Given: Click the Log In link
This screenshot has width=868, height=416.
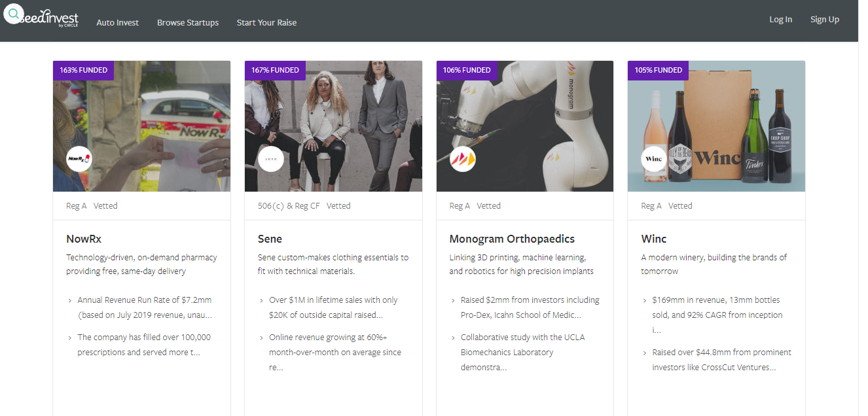Looking at the screenshot, I should tap(780, 20).
